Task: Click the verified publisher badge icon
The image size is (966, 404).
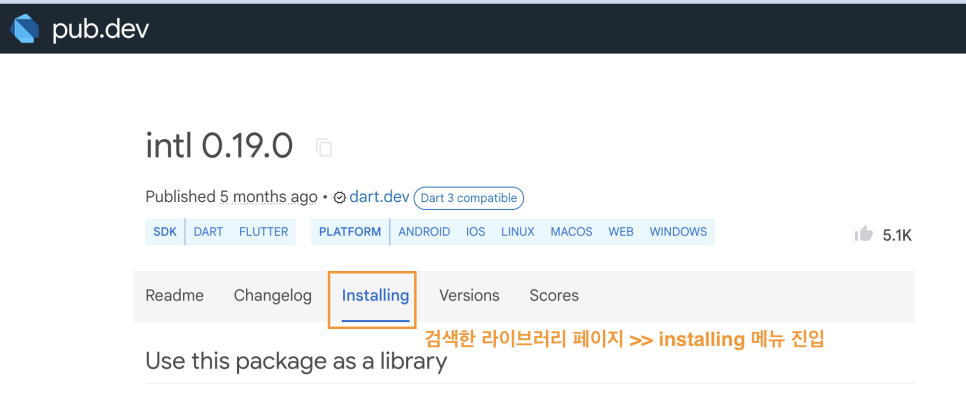Action: 339,198
